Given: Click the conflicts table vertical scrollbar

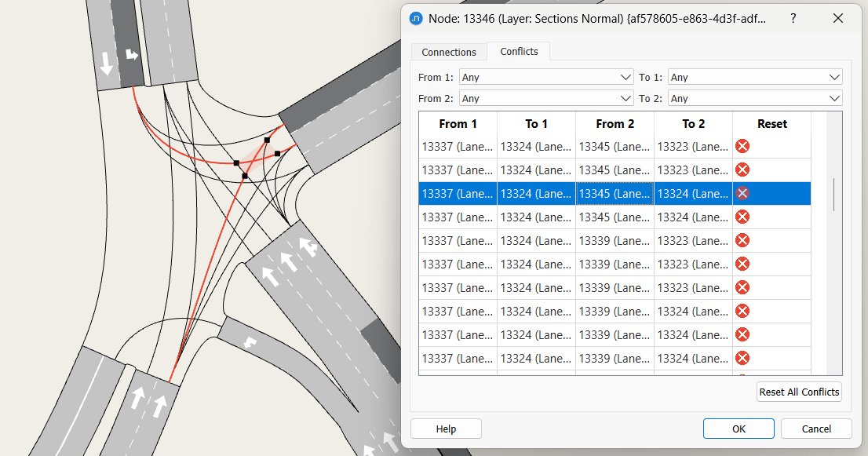Looking at the screenshot, I should click(834, 195).
